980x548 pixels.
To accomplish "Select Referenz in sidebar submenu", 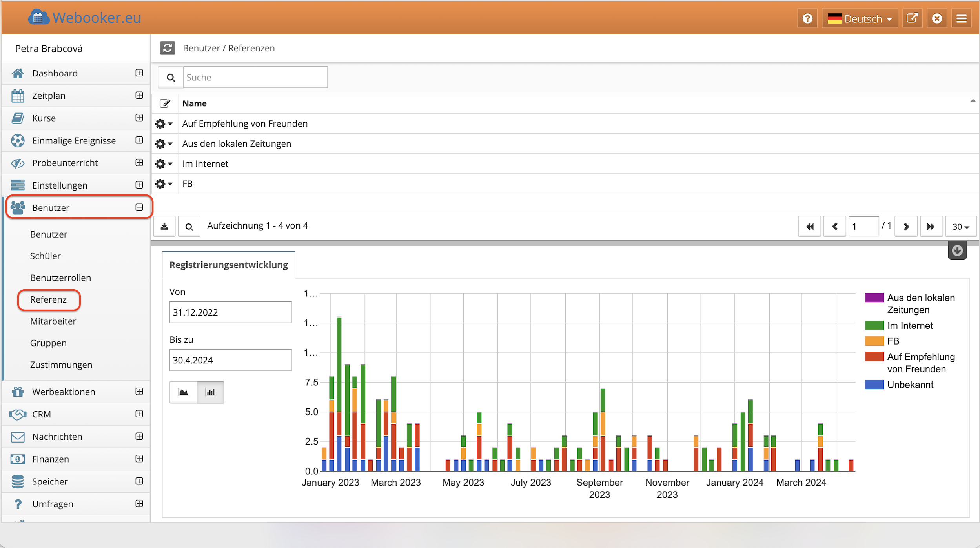I will coord(48,299).
